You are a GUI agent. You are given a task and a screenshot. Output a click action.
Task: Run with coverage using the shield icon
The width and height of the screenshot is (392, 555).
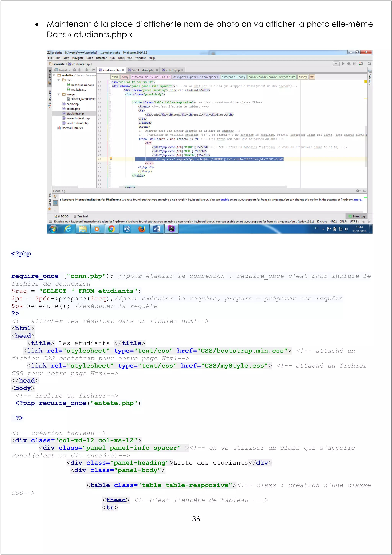355,64
